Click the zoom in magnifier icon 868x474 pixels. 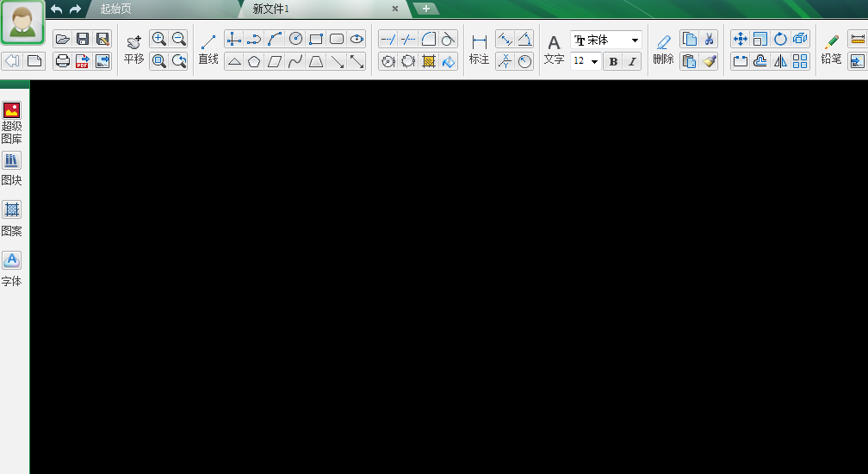point(158,39)
